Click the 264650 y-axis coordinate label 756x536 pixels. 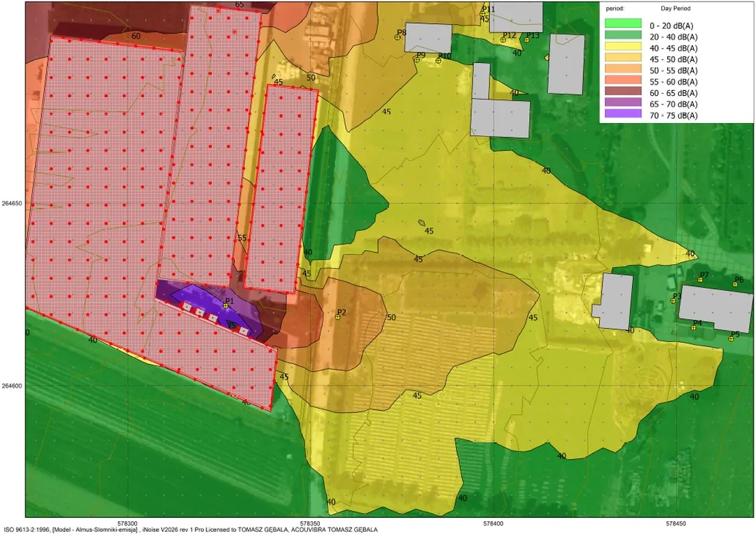click(x=12, y=204)
